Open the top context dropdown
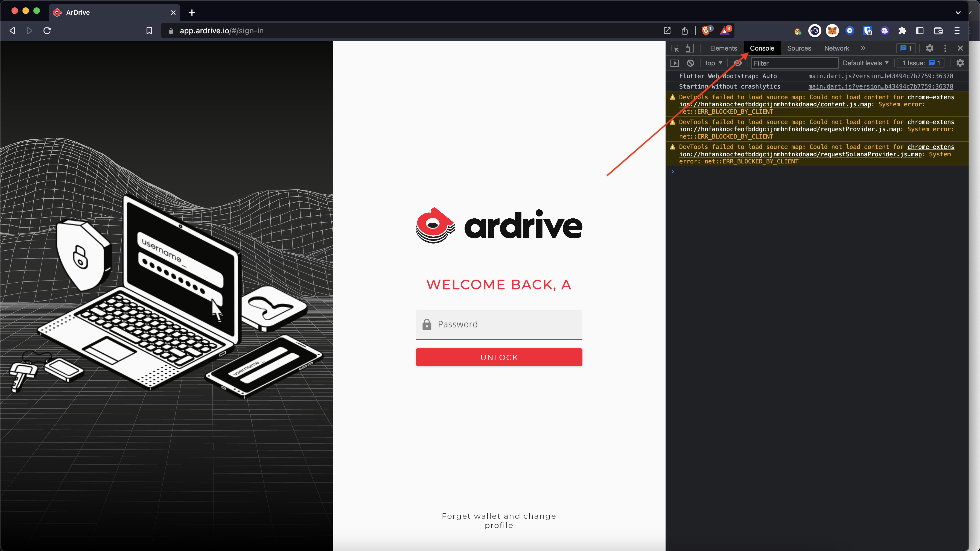Image resolution: width=980 pixels, height=551 pixels. (x=713, y=63)
